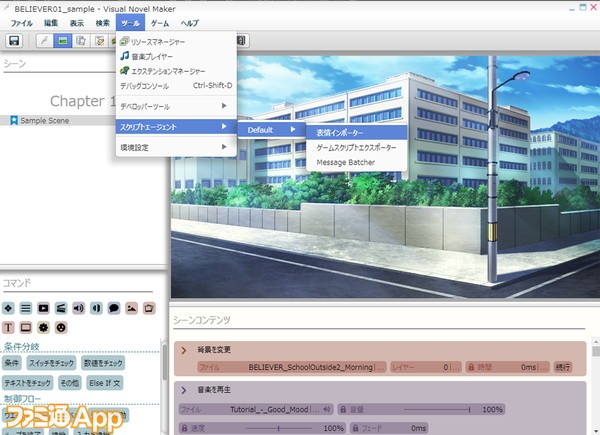Select the face character command icon

[x=61, y=327]
